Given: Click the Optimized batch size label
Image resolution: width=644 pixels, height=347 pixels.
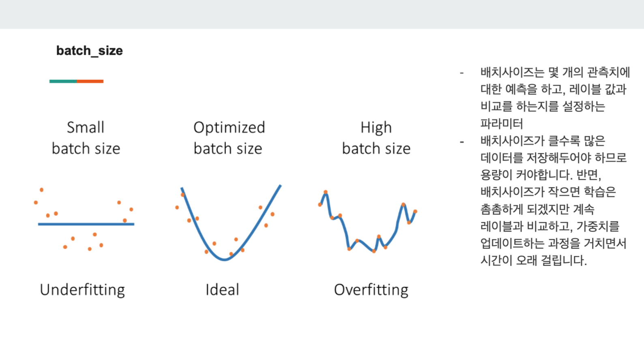Looking at the screenshot, I should [229, 138].
